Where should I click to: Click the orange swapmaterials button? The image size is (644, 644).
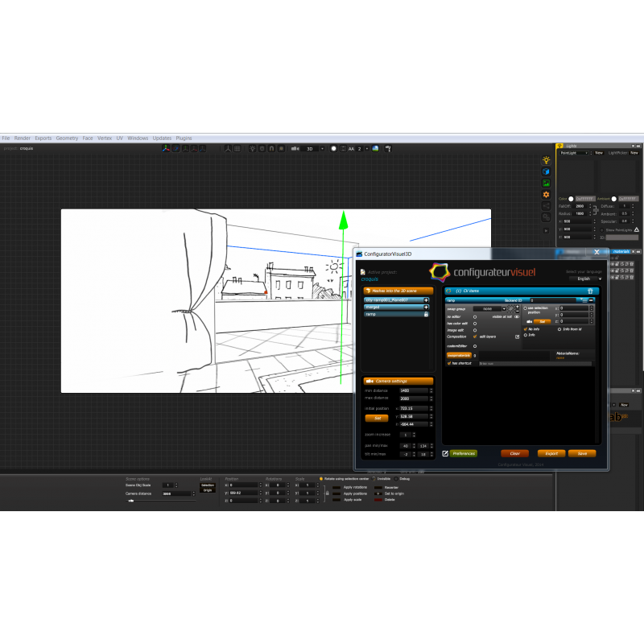(459, 356)
